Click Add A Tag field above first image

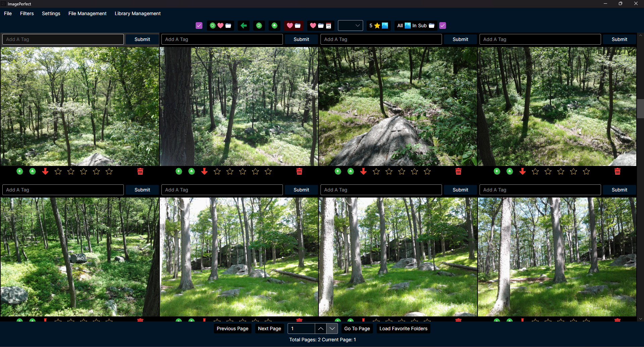(x=63, y=39)
